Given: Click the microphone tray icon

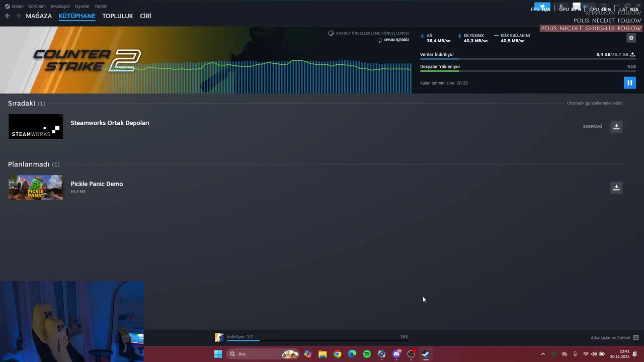Looking at the screenshot, I should pos(575,354).
